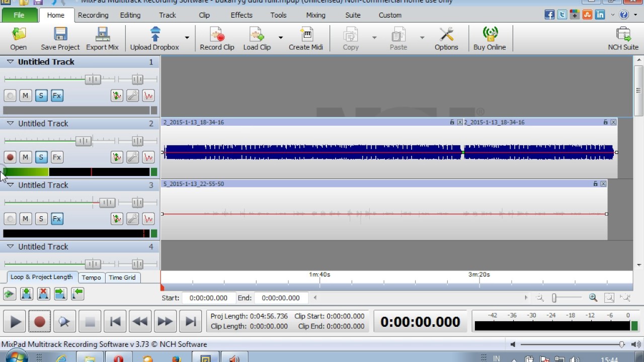Arm track 2 for recording
The image size is (644, 362).
(x=10, y=157)
